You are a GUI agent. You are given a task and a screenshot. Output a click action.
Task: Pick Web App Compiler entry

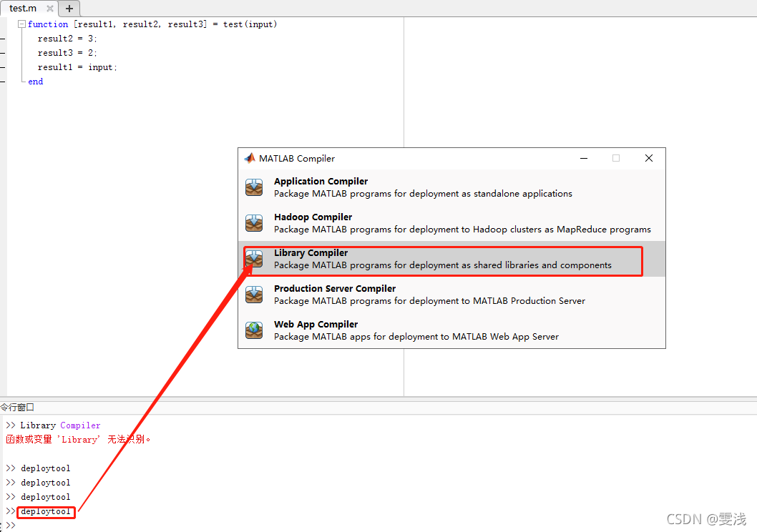(x=452, y=330)
